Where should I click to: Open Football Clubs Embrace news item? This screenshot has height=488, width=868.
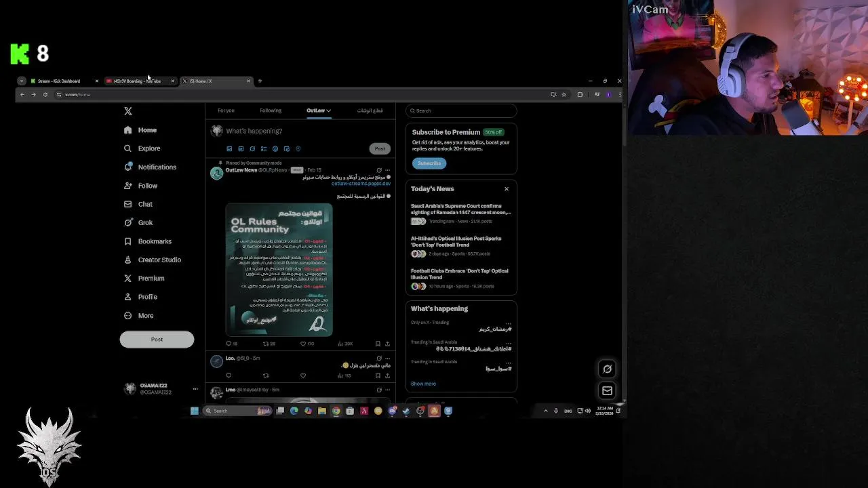(461, 279)
